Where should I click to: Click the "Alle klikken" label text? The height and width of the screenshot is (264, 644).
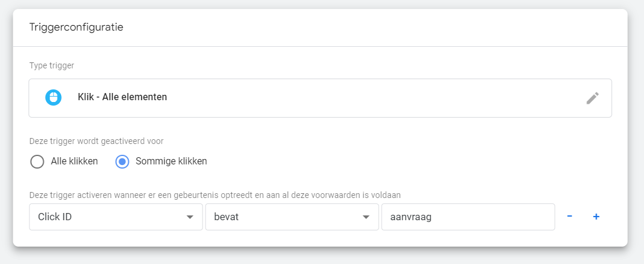[74, 161]
